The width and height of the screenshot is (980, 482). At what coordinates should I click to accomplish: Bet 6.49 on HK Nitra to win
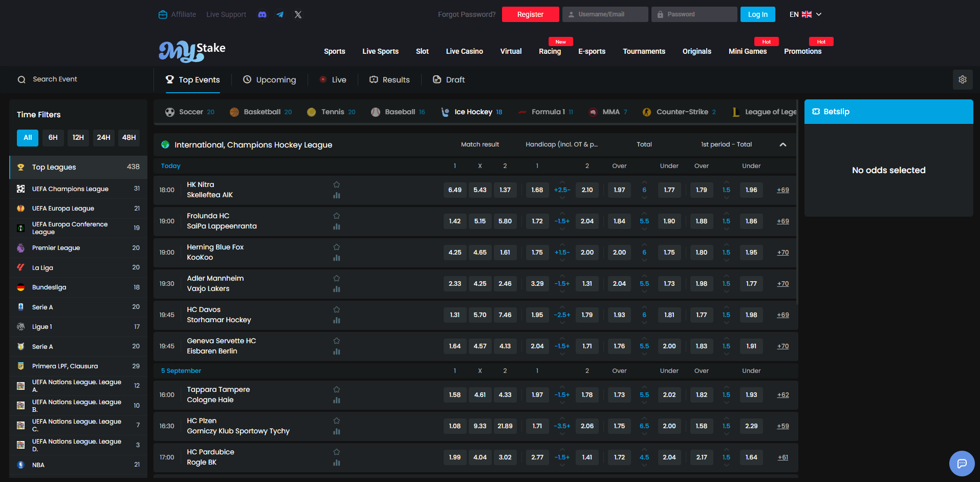[455, 190]
